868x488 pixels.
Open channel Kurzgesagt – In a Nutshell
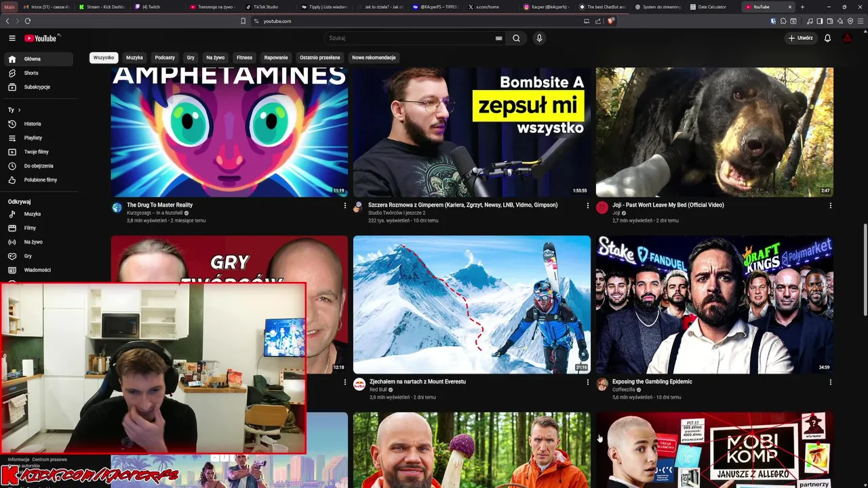155,213
